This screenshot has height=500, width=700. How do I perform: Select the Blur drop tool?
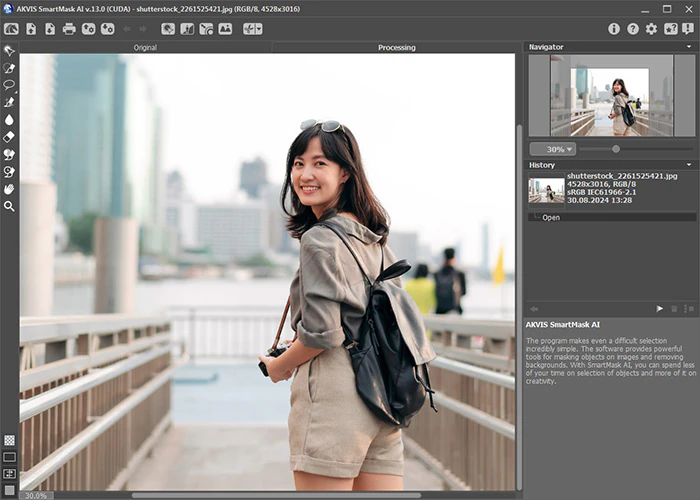tap(9, 120)
